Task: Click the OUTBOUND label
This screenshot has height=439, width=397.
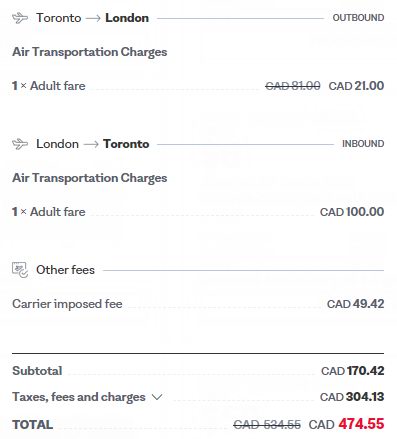Action: 358,18
